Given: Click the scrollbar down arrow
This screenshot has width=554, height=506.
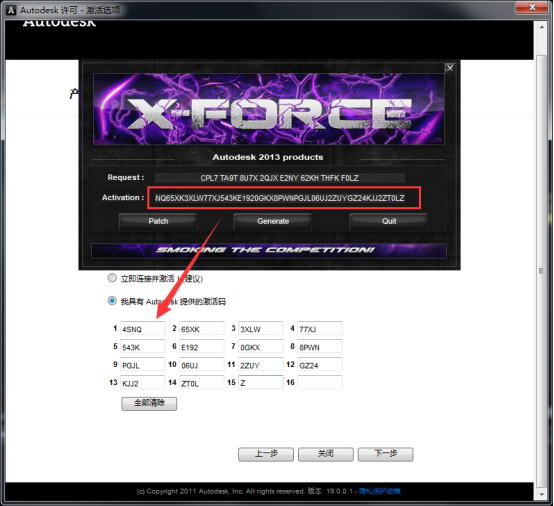Looking at the screenshot, I should click(x=541, y=494).
